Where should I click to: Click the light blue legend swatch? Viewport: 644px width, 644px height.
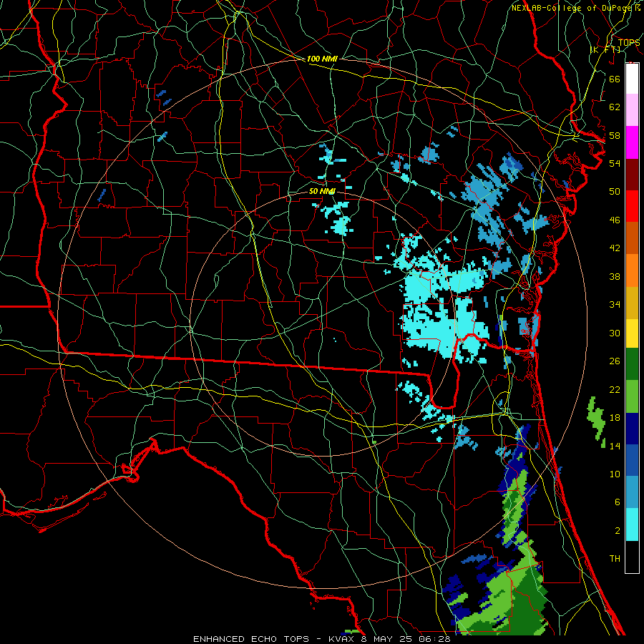tap(632, 492)
